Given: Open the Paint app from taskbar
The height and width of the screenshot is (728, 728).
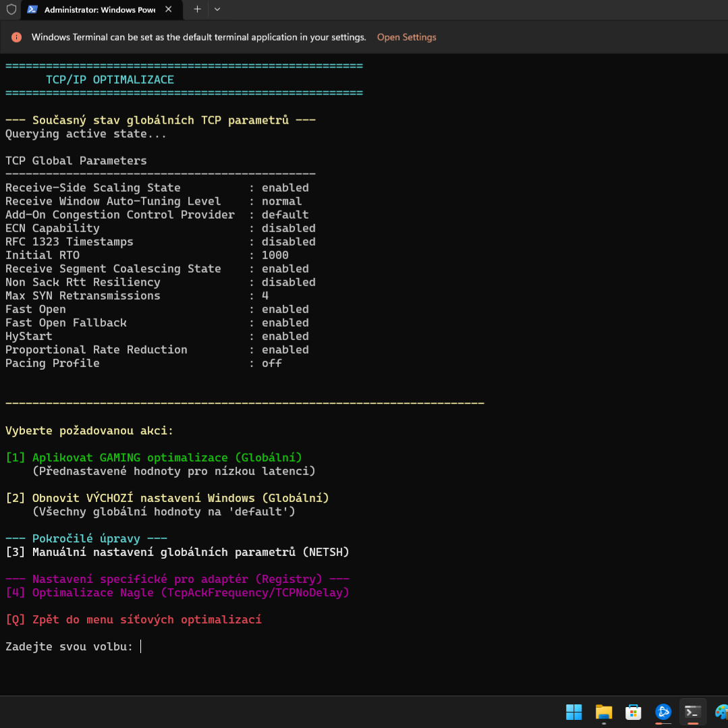Looking at the screenshot, I should (721, 712).
